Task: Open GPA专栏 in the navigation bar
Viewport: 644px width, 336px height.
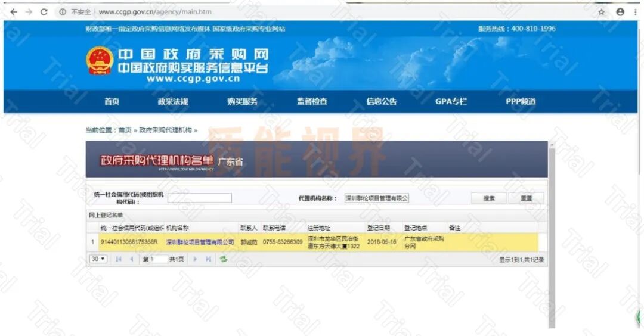Action: pyautogui.click(x=451, y=101)
